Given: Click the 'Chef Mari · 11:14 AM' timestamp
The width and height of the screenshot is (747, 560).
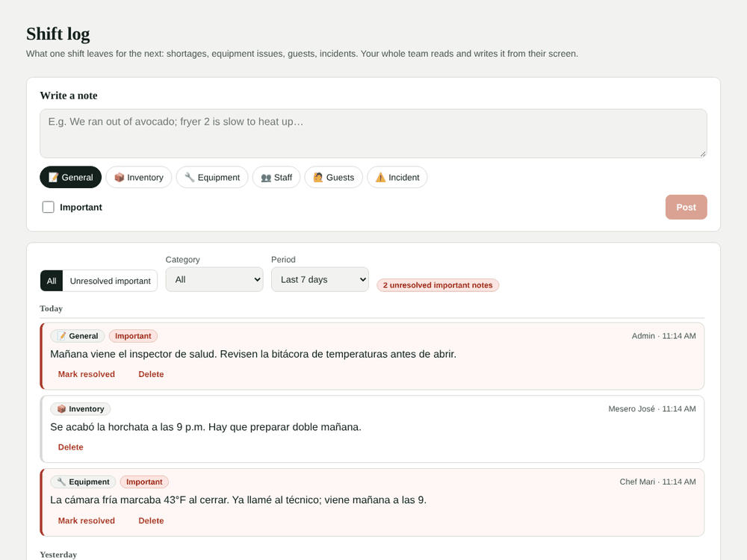Looking at the screenshot, I should [x=657, y=482].
